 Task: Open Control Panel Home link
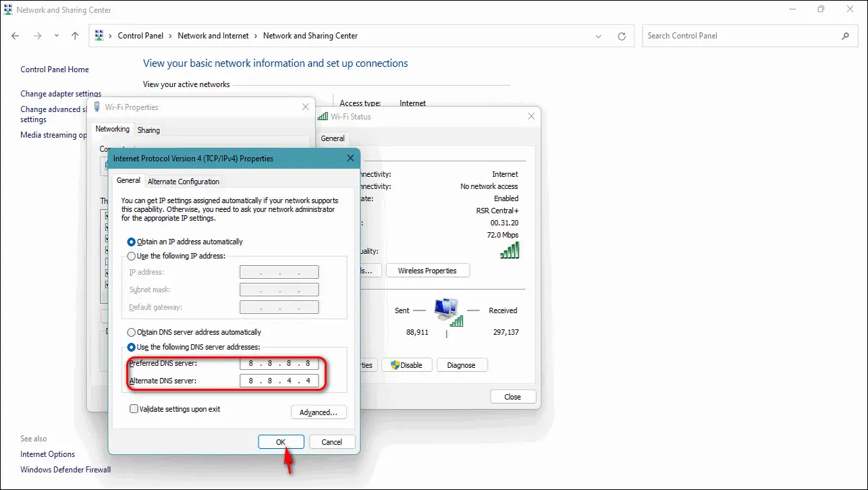point(55,70)
